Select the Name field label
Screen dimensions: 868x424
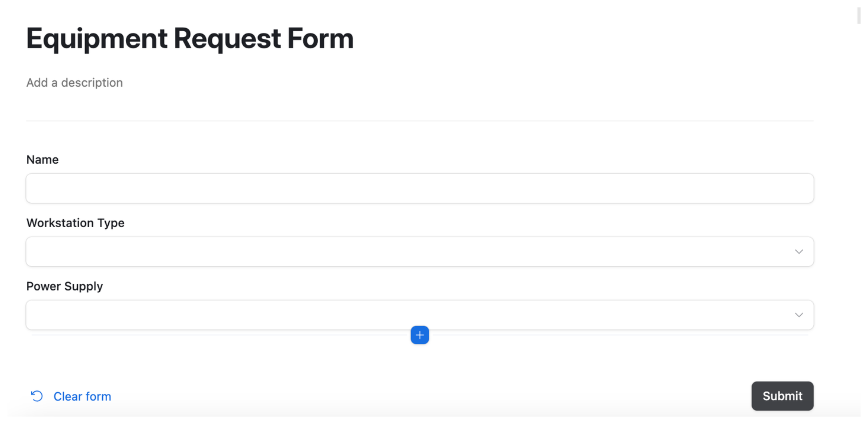coord(42,159)
